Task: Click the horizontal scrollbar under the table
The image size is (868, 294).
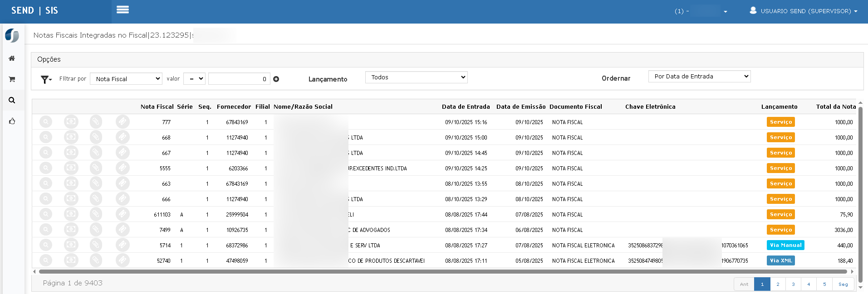Action: 442,272
